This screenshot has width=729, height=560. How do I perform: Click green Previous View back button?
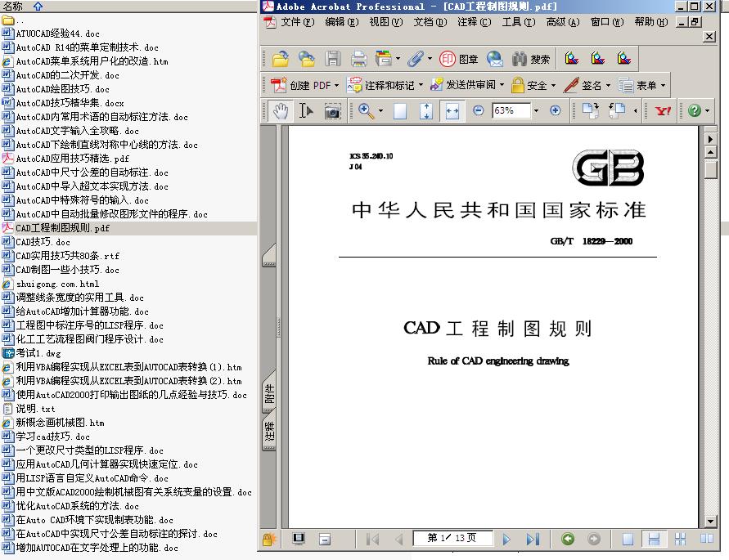[x=568, y=539]
